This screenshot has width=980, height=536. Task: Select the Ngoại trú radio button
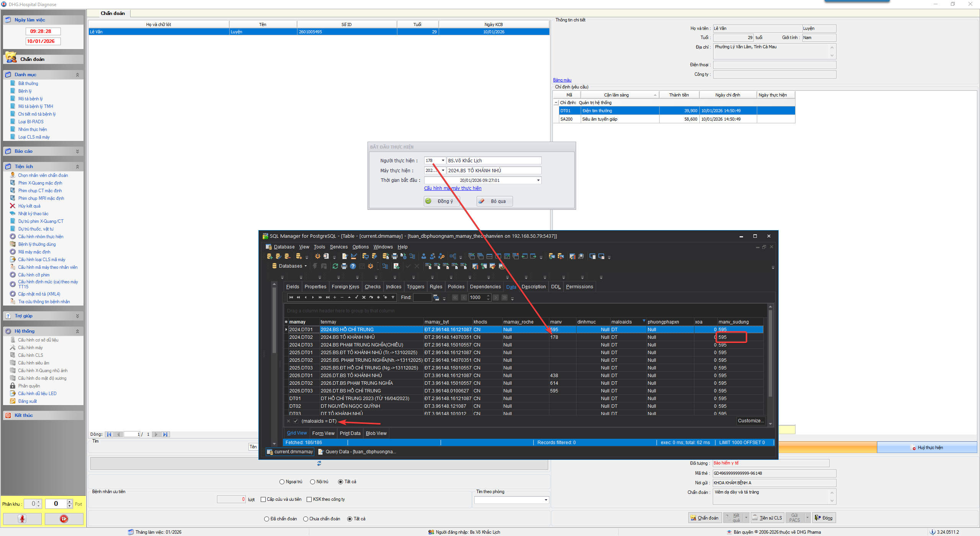point(282,482)
